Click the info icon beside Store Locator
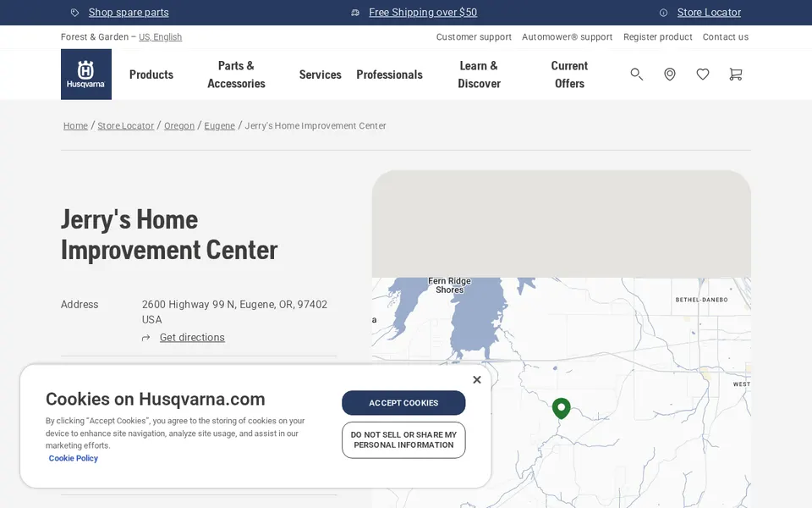 pyautogui.click(x=663, y=13)
